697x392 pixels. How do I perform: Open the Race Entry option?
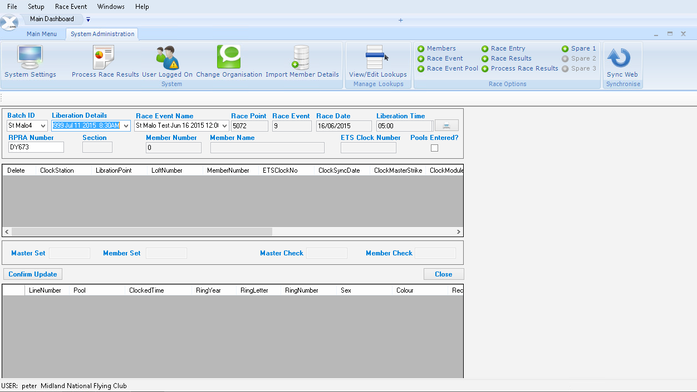pos(503,48)
